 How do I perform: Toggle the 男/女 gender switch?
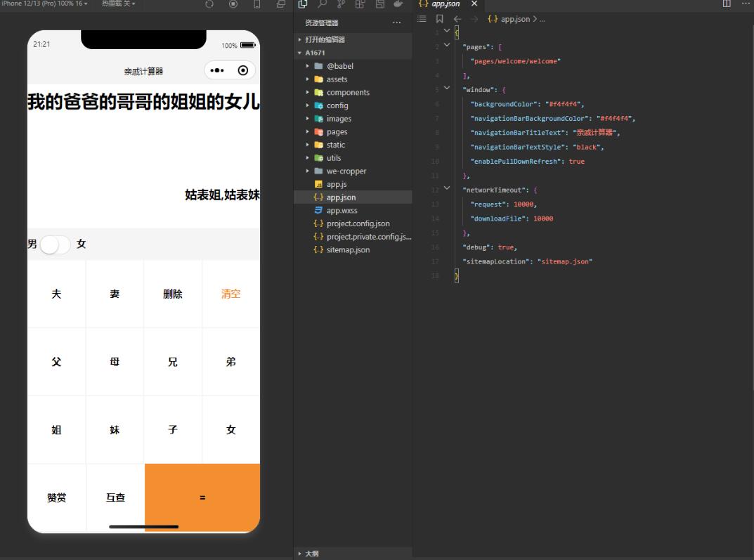pos(55,245)
